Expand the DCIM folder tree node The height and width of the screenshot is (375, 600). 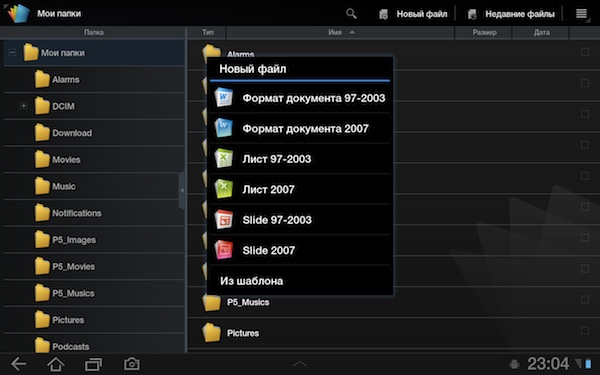(x=23, y=105)
